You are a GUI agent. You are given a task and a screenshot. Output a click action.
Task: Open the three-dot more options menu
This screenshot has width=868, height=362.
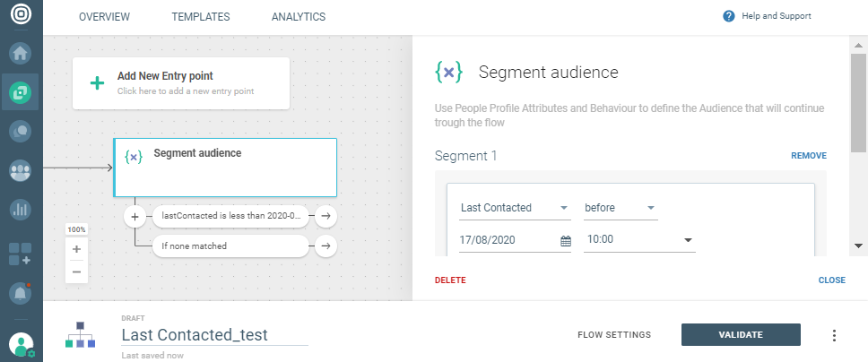(x=834, y=335)
